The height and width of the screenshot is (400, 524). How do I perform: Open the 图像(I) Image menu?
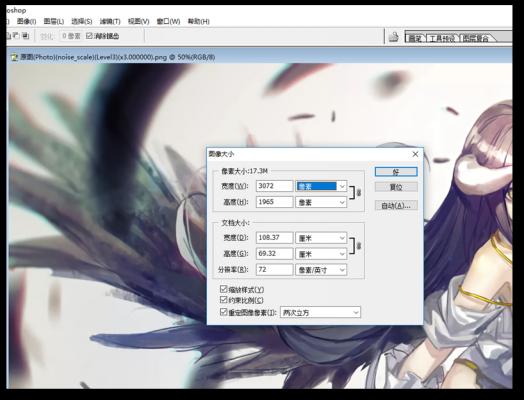(26, 21)
